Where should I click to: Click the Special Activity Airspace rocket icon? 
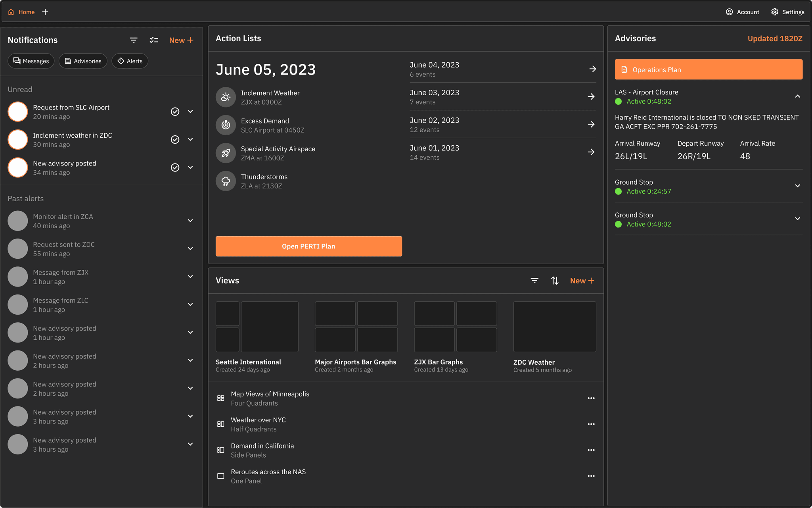tap(226, 153)
